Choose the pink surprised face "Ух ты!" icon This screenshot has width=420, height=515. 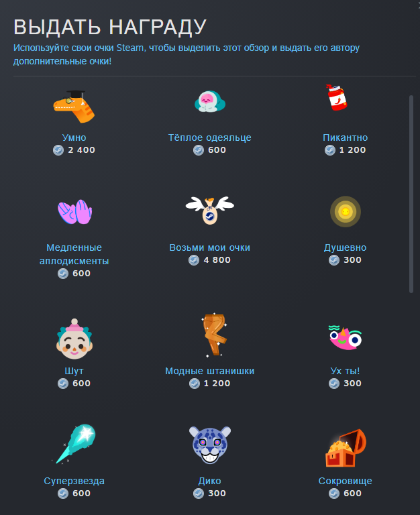tap(345, 338)
